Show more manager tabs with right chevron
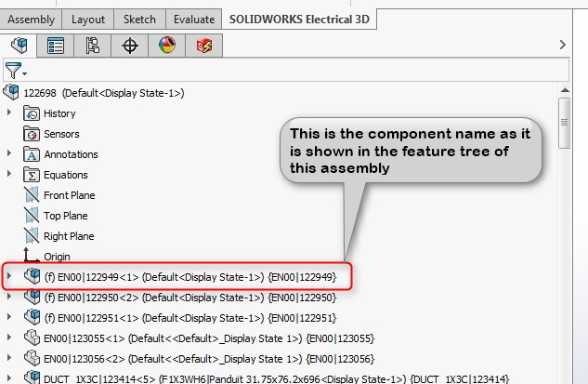 click(x=563, y=45)
